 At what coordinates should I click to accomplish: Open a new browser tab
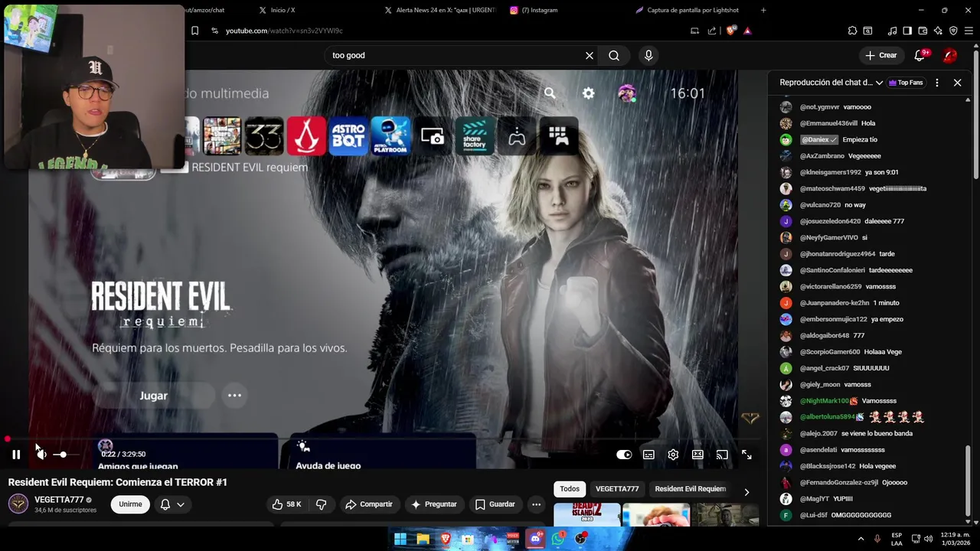click(x=763, y=10)
